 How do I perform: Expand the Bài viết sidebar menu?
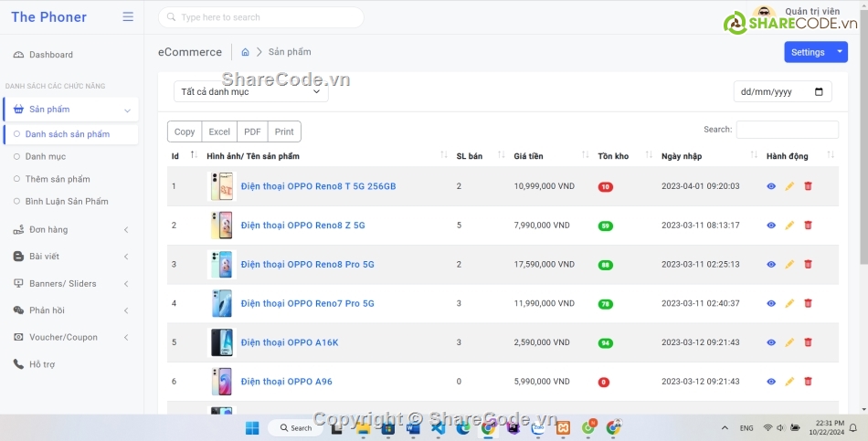pos(71,257)
